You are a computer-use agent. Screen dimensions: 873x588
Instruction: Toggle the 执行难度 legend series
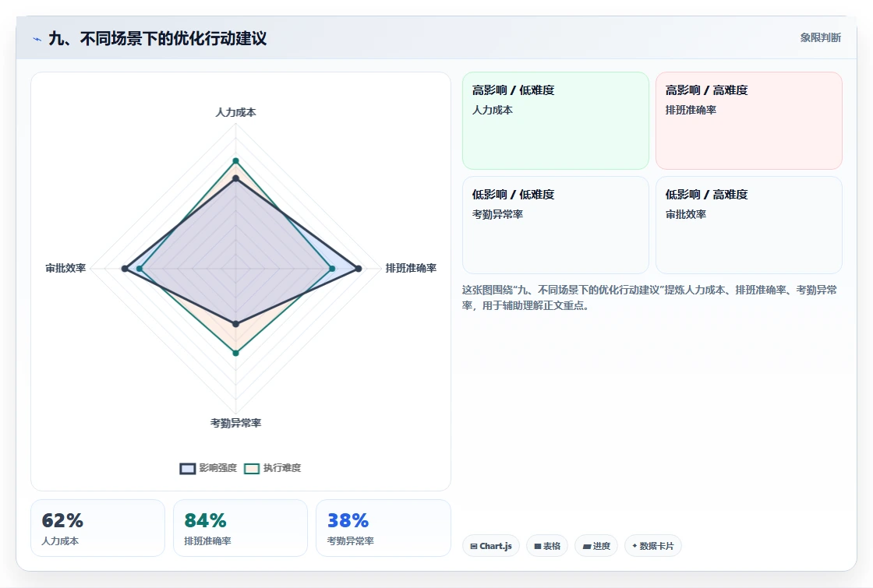[x=273, y=468]
